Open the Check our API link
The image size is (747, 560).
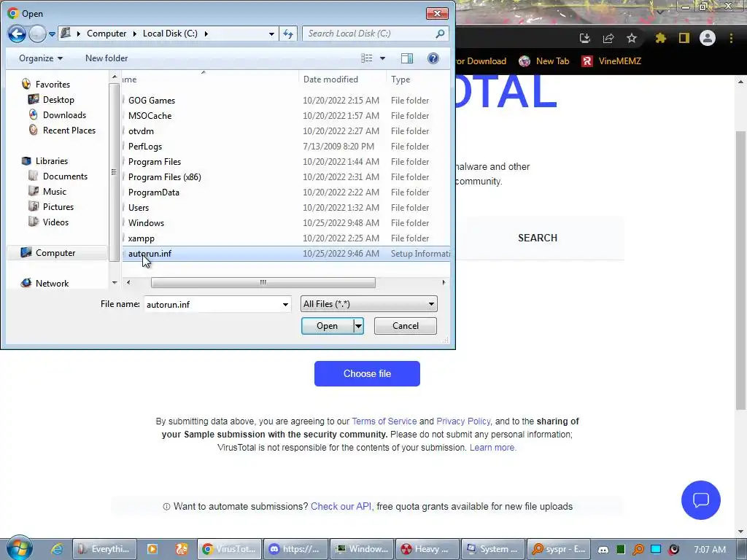[341, 506]
